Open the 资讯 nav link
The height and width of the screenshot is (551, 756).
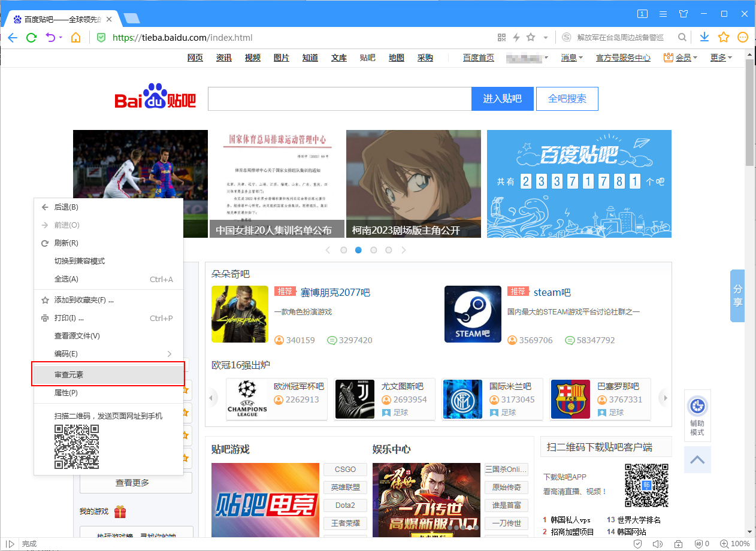[x=224, y=57]
